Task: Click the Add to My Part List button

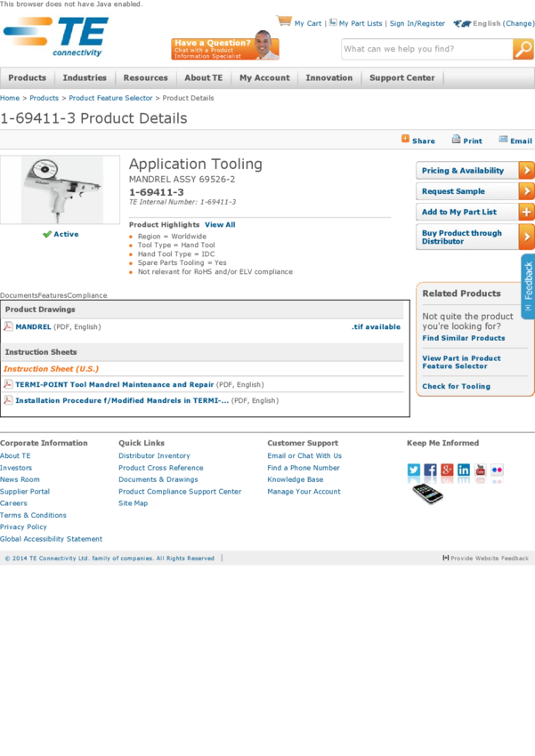Action: click(474, 213)
